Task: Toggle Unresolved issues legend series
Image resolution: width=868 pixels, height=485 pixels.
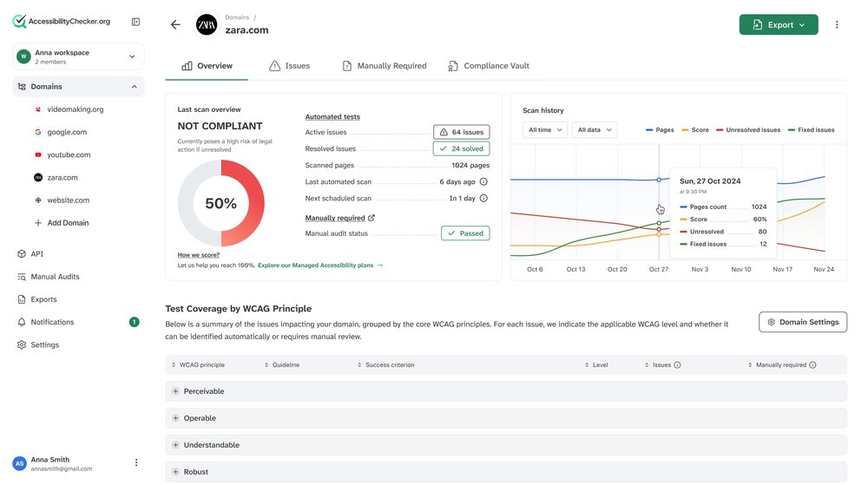Action: point(748,129)
